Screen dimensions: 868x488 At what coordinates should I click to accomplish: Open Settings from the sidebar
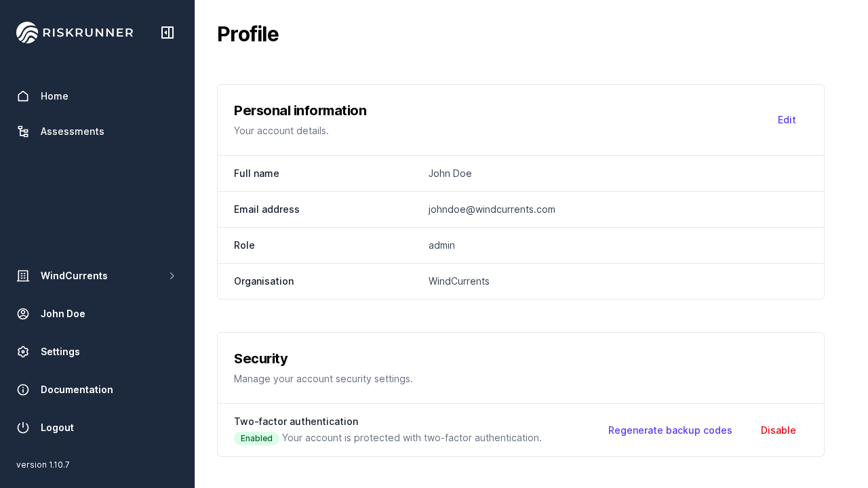[x=60, y=352]
